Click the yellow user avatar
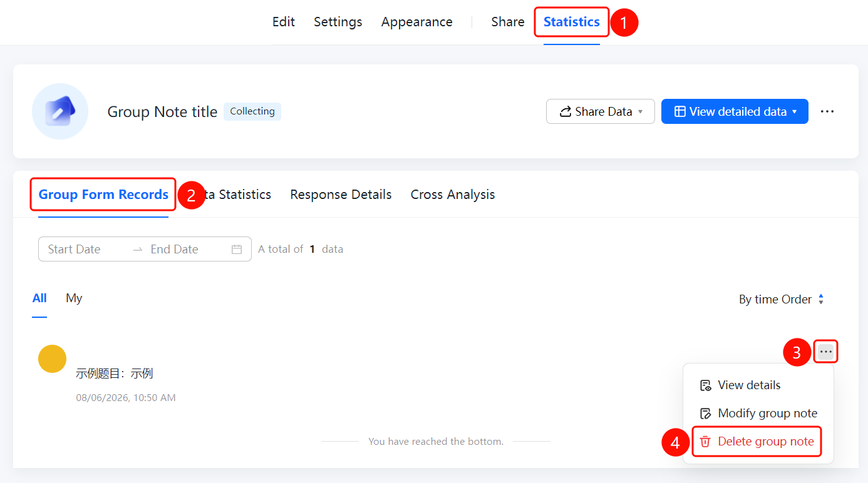 pyautogui.click(x=53, y=358)
